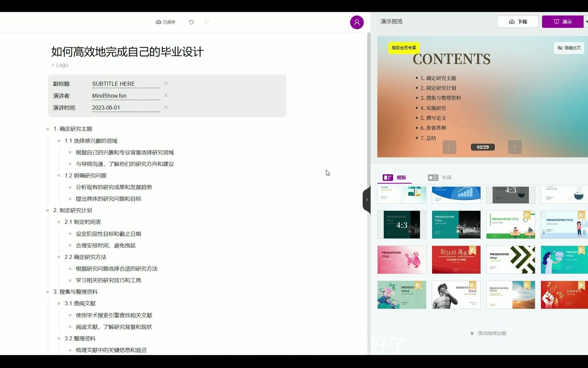This screenshot has height=368, width=588.
Task: Collapse bullet for 2.2 确定研究方法
Action: [x=59, y=257]
